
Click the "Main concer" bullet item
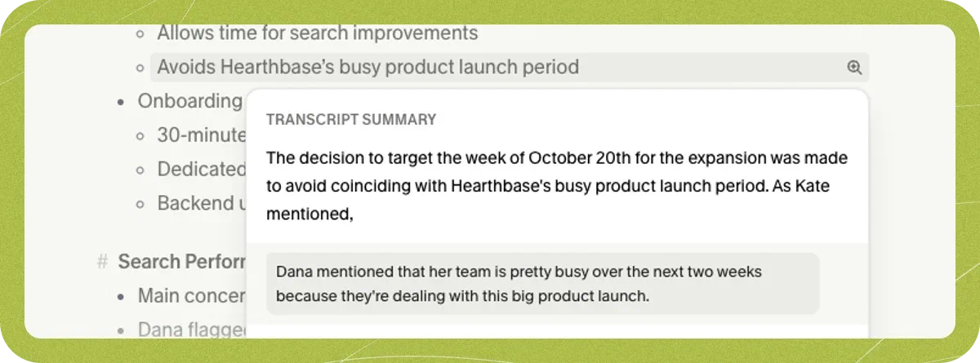[192, 295]
